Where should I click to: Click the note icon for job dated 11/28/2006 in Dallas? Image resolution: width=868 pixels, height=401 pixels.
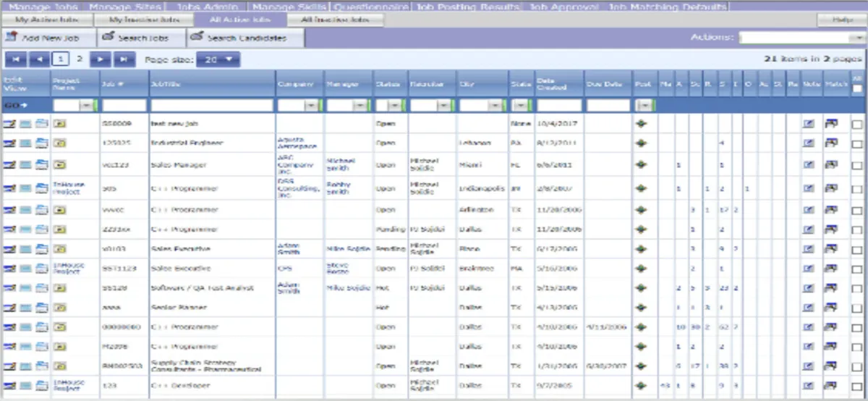click(x=809, y=229)
